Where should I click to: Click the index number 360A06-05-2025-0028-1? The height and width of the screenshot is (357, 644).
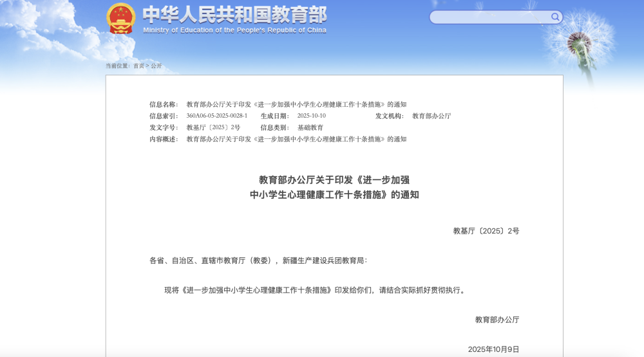(216, 116)
